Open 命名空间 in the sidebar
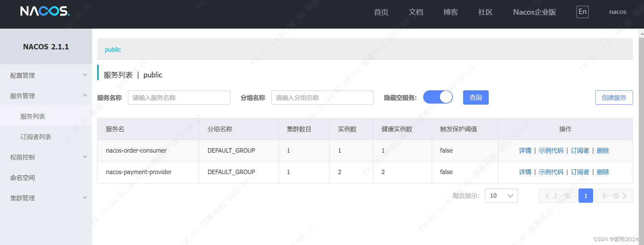The image size is (644, 245). (x=46, y=178)
